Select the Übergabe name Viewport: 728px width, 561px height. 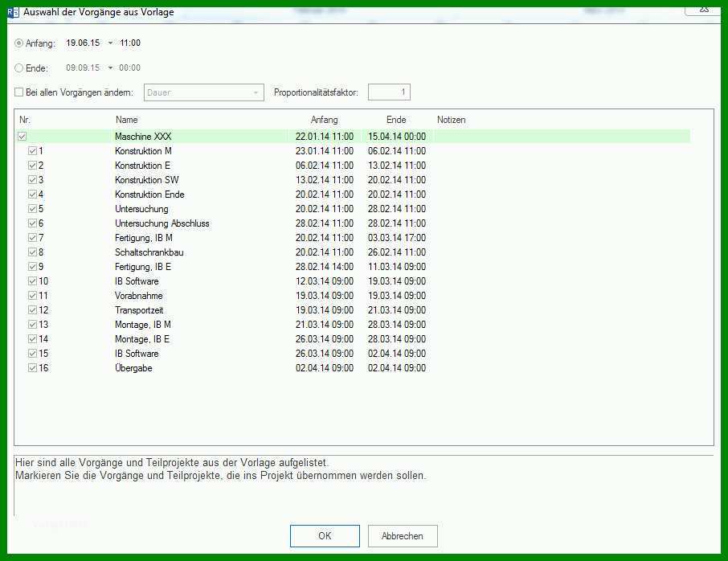click(x=133, y=368)
